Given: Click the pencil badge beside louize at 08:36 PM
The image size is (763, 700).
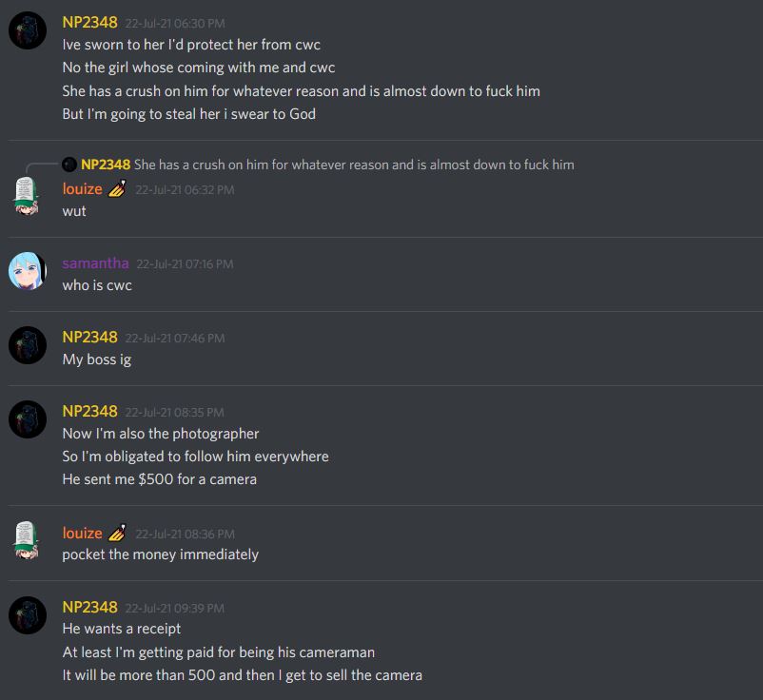Looking at the screenshot, I should click(117, 534).
